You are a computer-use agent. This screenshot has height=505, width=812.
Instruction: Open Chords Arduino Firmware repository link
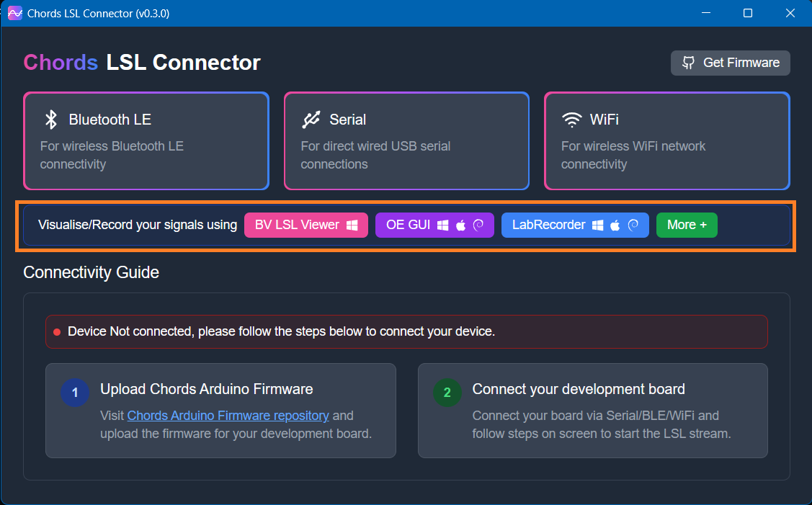[x=228, y=416]
